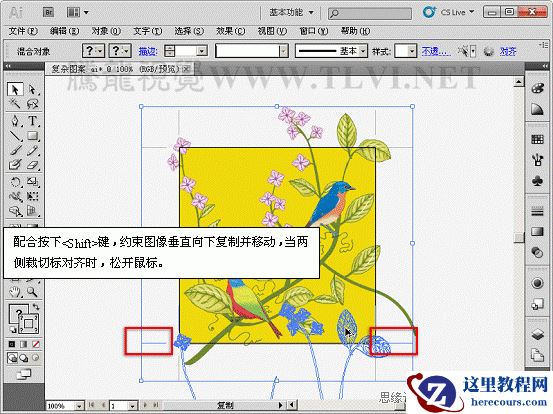The width and height of the screenshot is (553, 414).
Task: Open the 文字(T) menu
Action: pos(147,31)
